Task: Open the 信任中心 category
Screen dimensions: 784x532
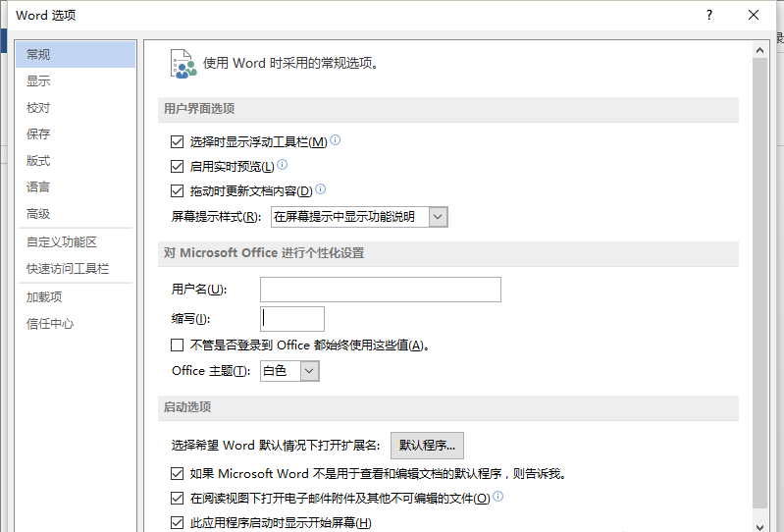Action: click(x=76, y=324)
